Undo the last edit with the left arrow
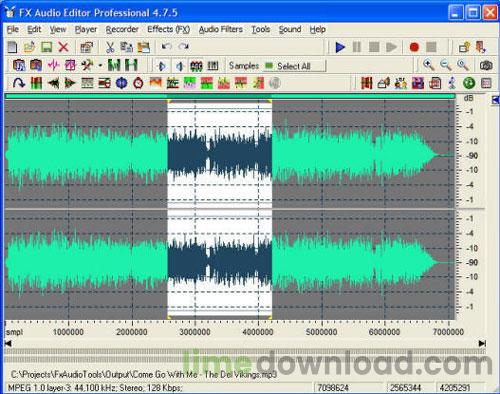This screenshot has height=394, width=500. point(166,46)
